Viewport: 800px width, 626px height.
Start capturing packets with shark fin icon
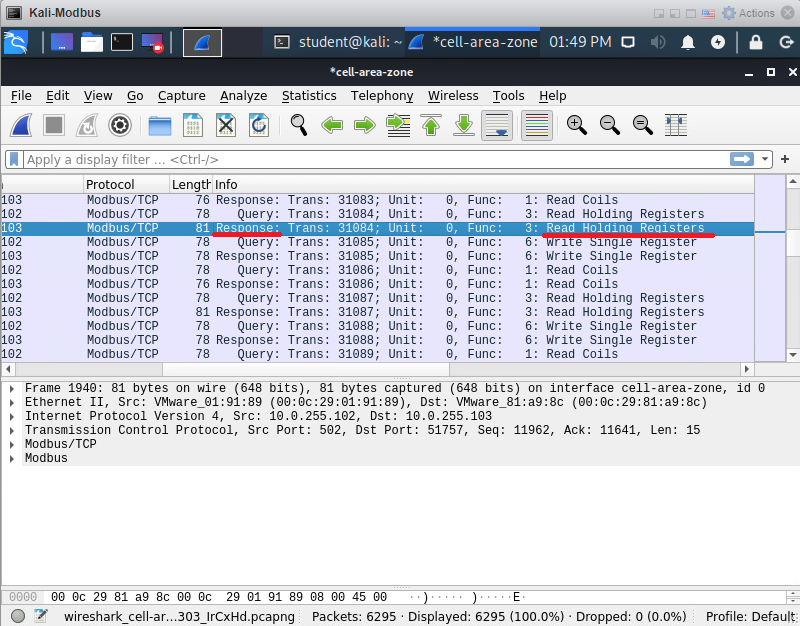coord(21,125)
